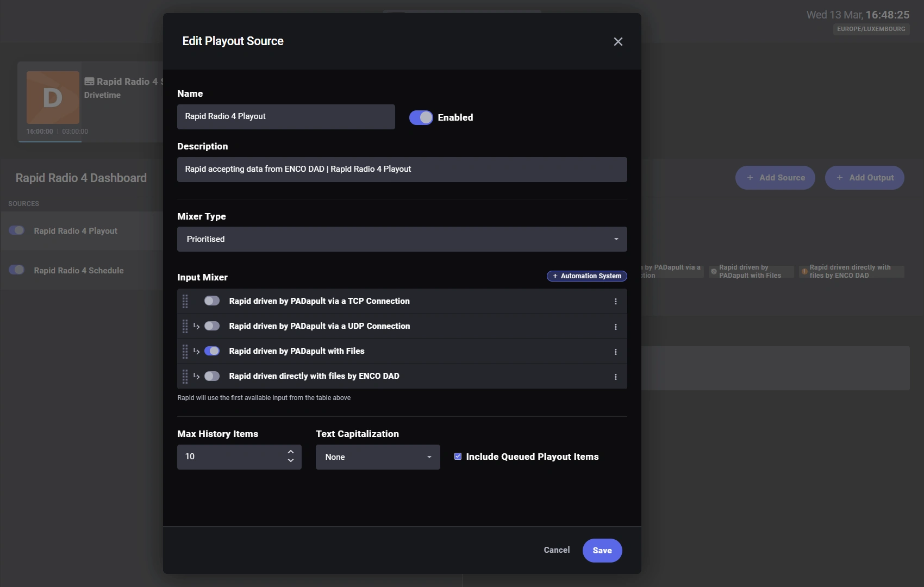
Task: Click Add Output button on dashboard
Action: pos(865,178)
